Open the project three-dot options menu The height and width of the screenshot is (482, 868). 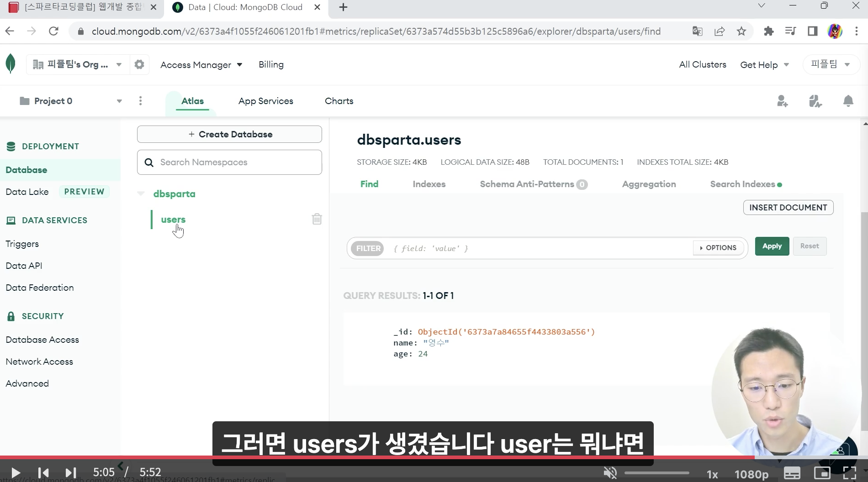[140, 101]
